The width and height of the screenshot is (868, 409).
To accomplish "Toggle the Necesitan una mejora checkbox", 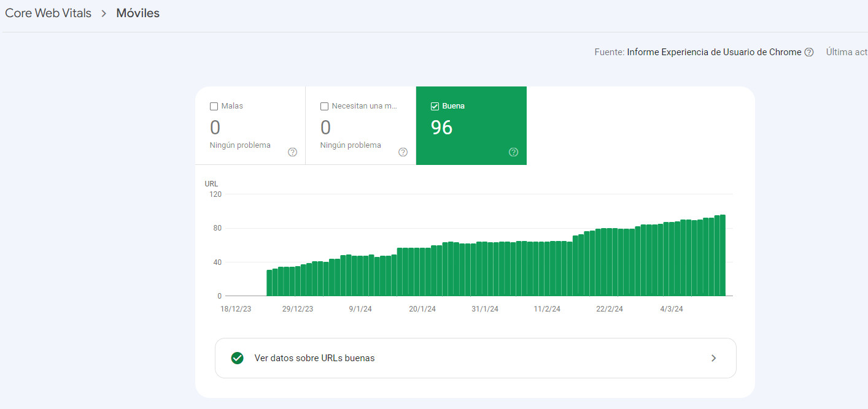I will tap(324, 106).
